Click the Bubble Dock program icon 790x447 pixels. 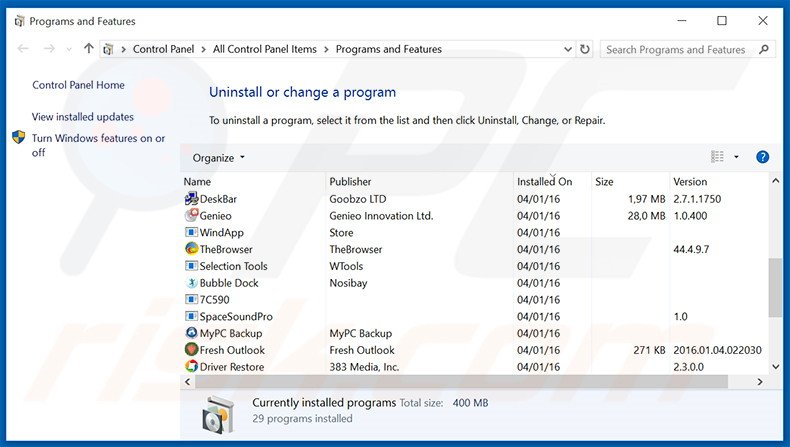[191, 283]
